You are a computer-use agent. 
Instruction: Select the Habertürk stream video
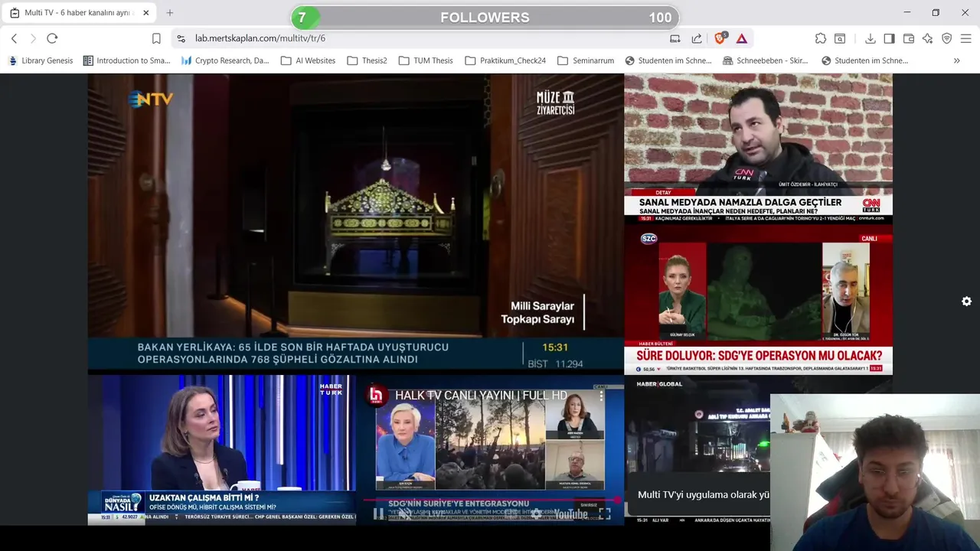pos(221,450)
